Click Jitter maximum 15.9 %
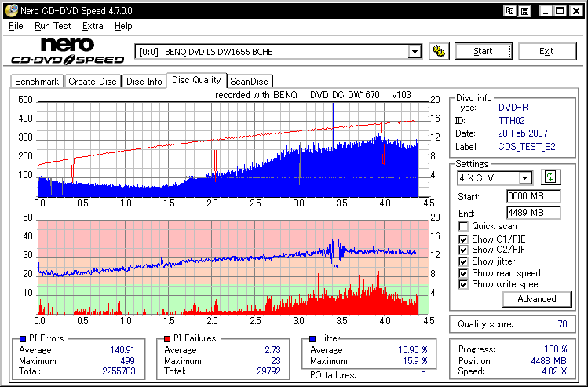The width and height of the screenshot is (588, 387). (x=415, y=361)
